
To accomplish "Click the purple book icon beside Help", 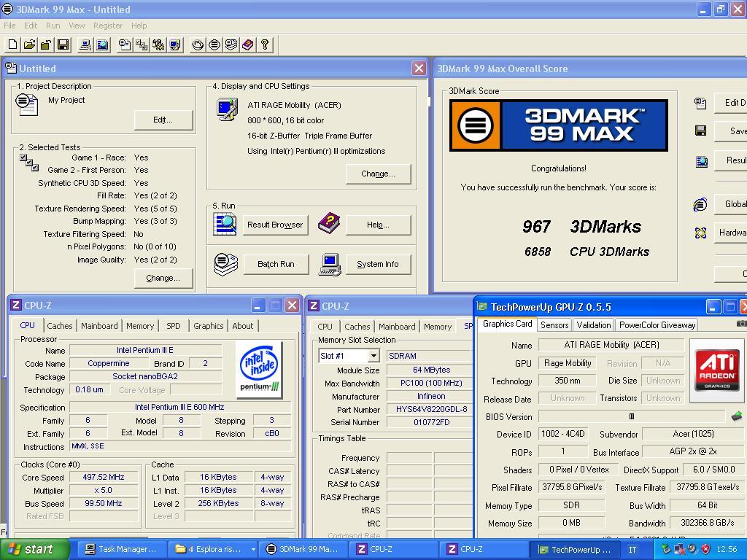I will 329,223.
